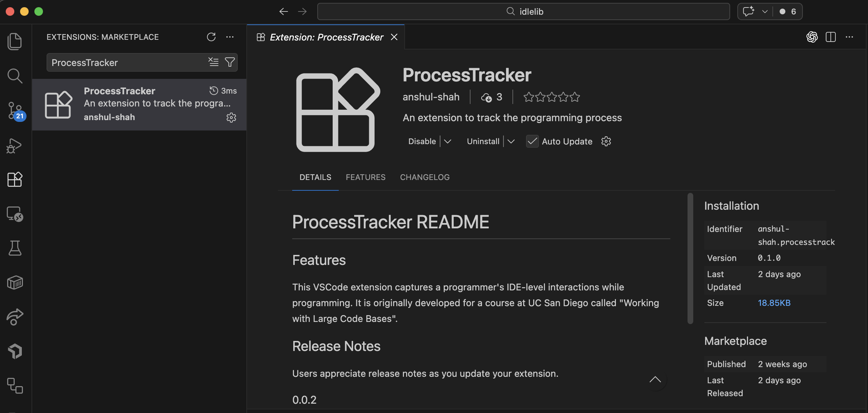Toggle the Auto Update checkbox
868x413 pixels.
point(532,141)
